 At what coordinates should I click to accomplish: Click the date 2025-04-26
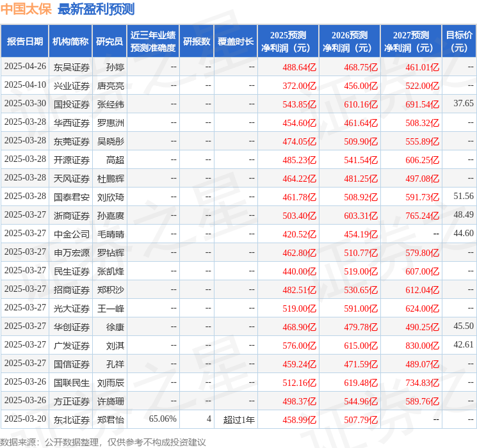pos(25,67)
